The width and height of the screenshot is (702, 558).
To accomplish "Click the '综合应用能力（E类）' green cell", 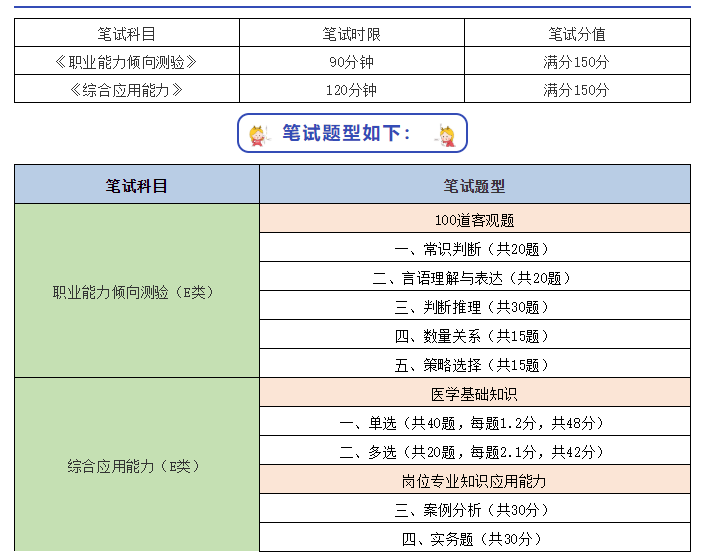I will point(137,465).
